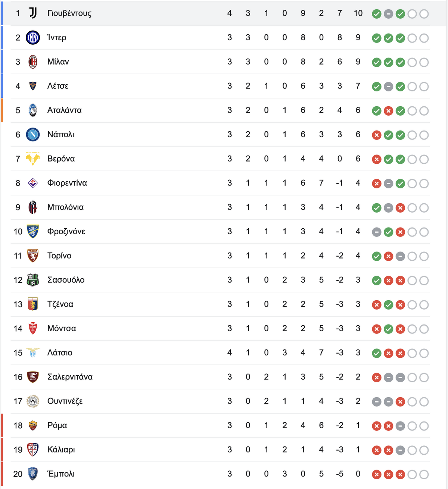Click the Cagliari club crest icon
The width and height of the screenshot is (448, 489).
click(x=33, y=450)
